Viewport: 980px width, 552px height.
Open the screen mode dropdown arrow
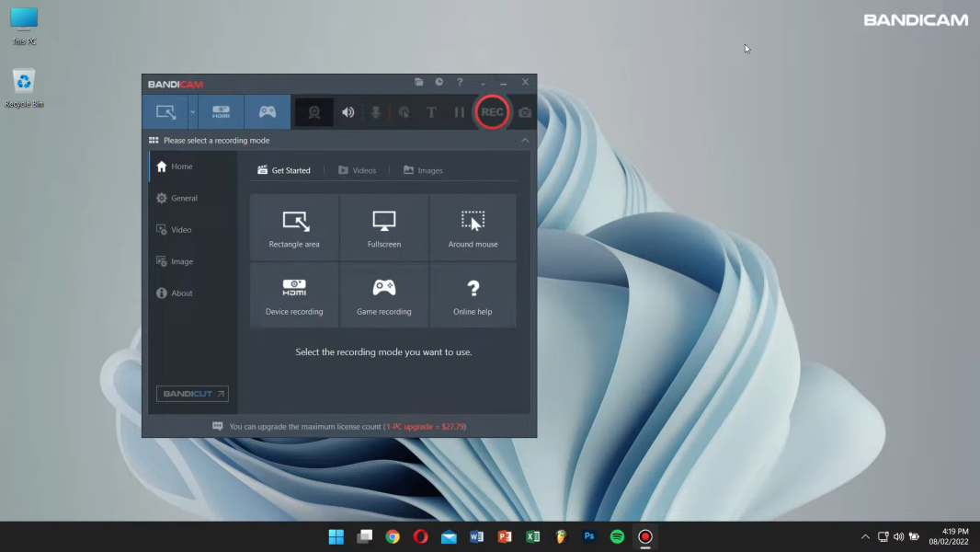pyautogui.click(x=192, y=112)
